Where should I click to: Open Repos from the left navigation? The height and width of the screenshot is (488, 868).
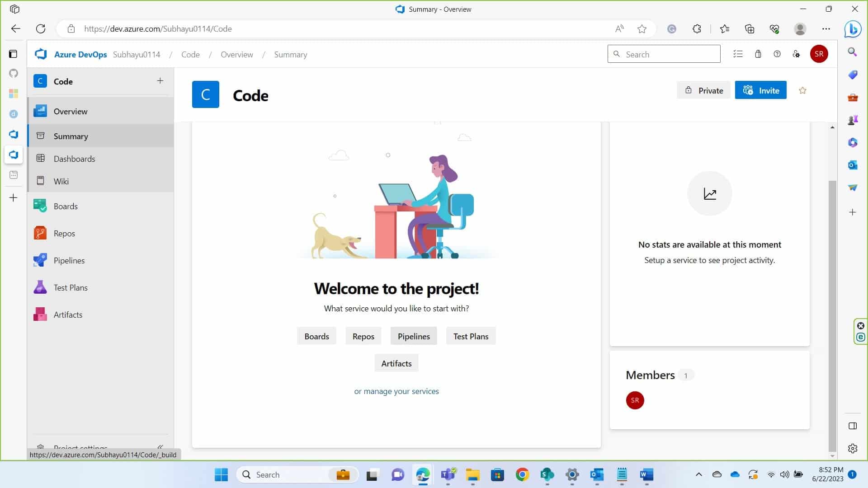64,233
